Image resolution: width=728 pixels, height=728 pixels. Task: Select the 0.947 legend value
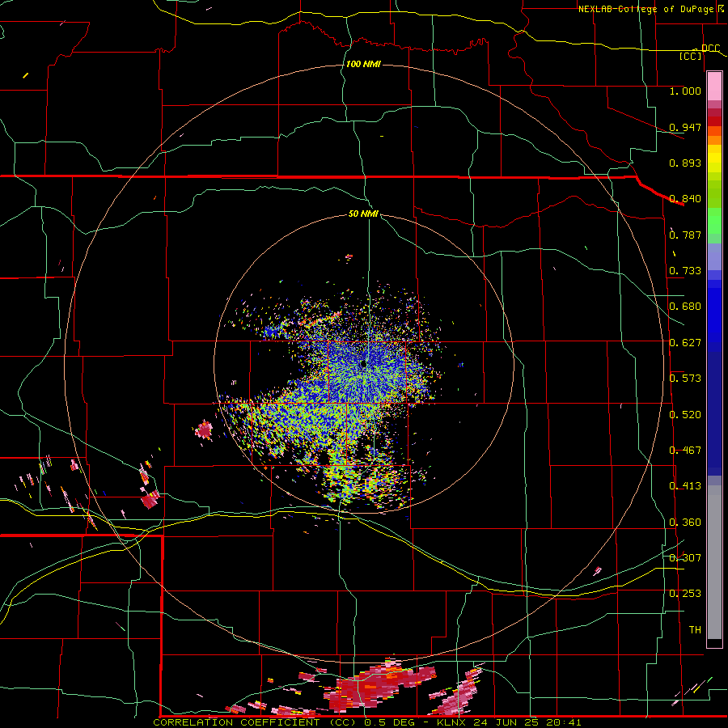tap(685, 127)
